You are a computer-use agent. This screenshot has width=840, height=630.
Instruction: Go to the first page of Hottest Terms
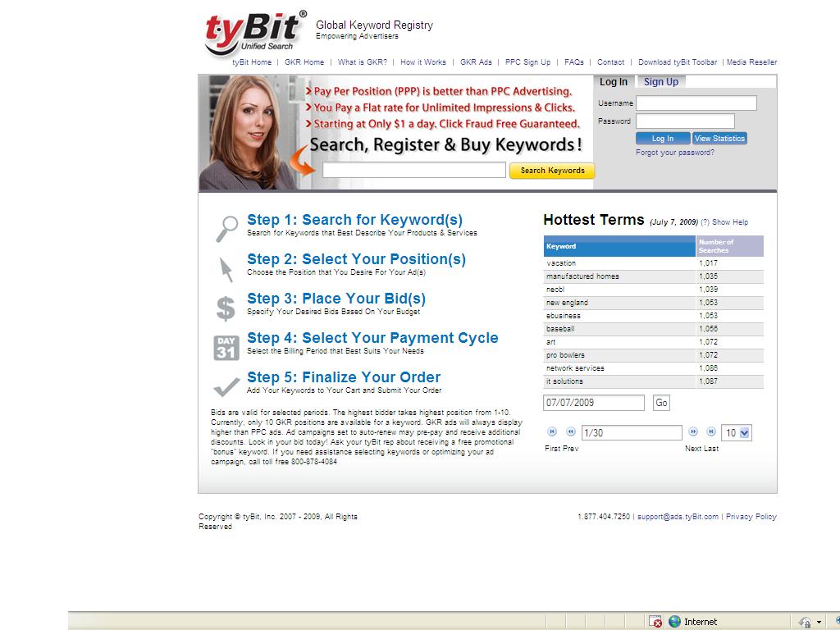552,431
